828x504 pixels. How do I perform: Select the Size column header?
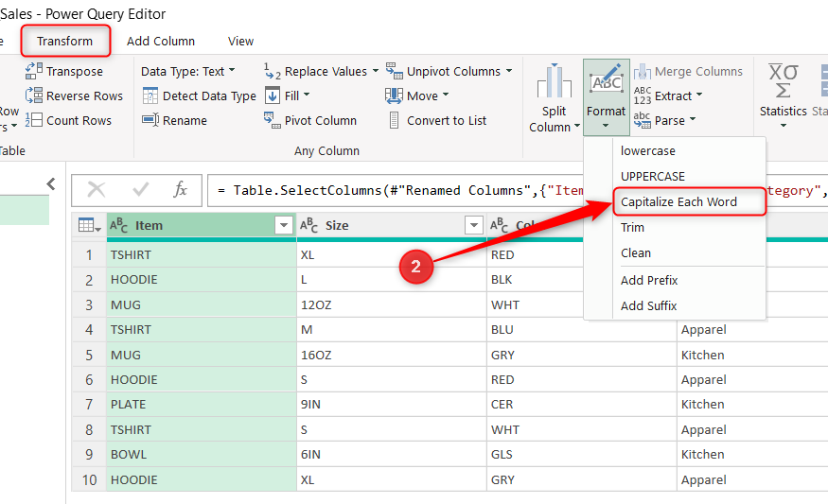pyautogui.click(x=392, y=225)
